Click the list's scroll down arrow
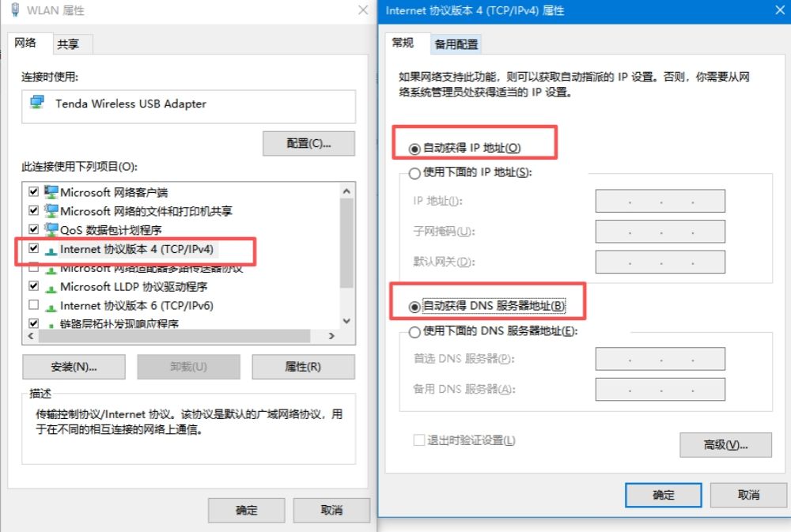 tap(346, 321)
